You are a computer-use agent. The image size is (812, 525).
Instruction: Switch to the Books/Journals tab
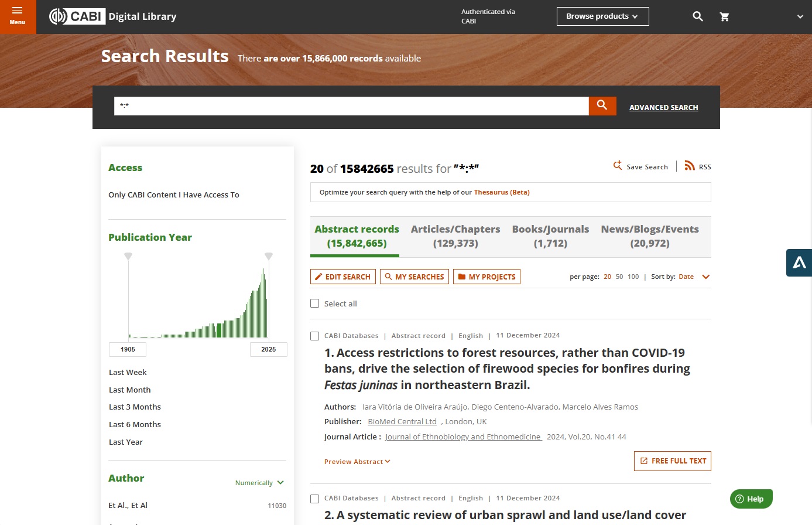pyautogui.click(x=550, y=236)
